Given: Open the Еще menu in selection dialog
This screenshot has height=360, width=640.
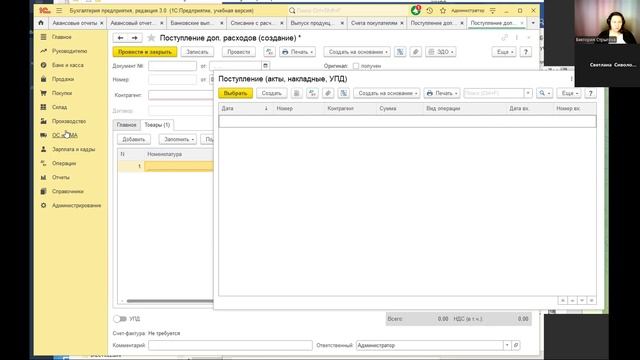Looking at the screenshot, I should [569, 93].
